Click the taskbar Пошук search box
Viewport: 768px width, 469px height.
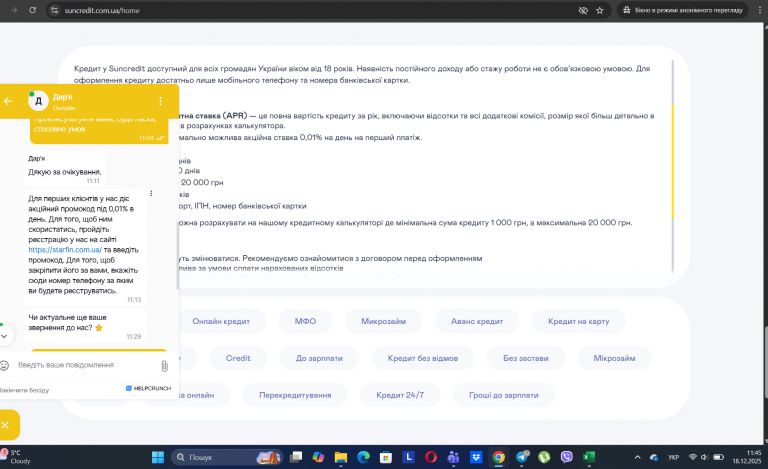click(x=227, y=457)
